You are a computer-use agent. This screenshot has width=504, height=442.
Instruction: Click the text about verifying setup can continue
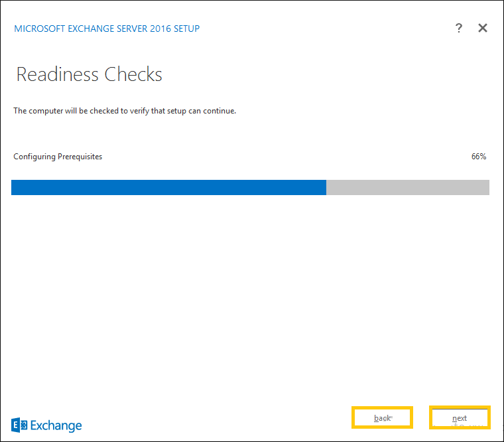coord(125,111)
